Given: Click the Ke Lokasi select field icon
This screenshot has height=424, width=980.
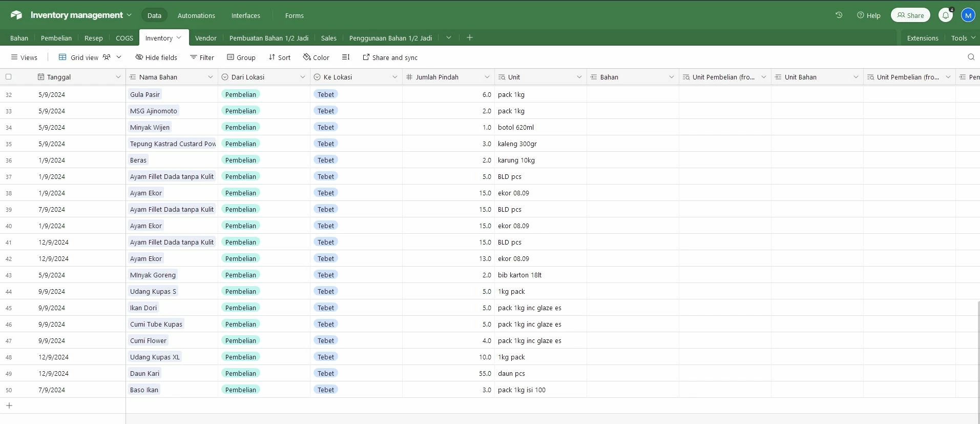Looking at the screenshot, I should point(317,77).
